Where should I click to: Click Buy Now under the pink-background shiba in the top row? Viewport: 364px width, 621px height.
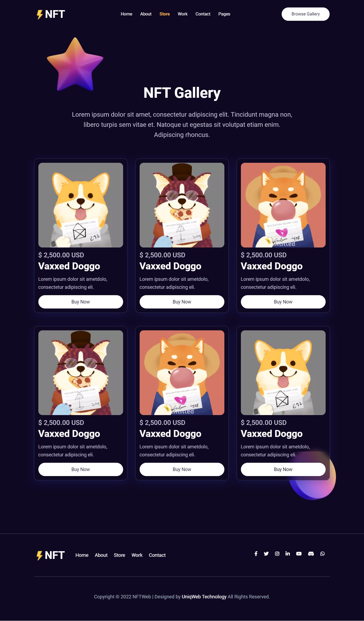pos(283,302)
